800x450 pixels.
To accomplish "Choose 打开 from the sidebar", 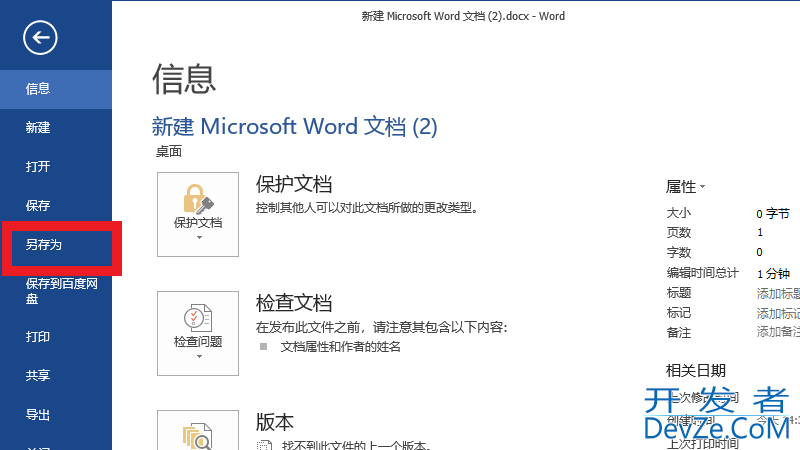I will click(x=56, y=166).
